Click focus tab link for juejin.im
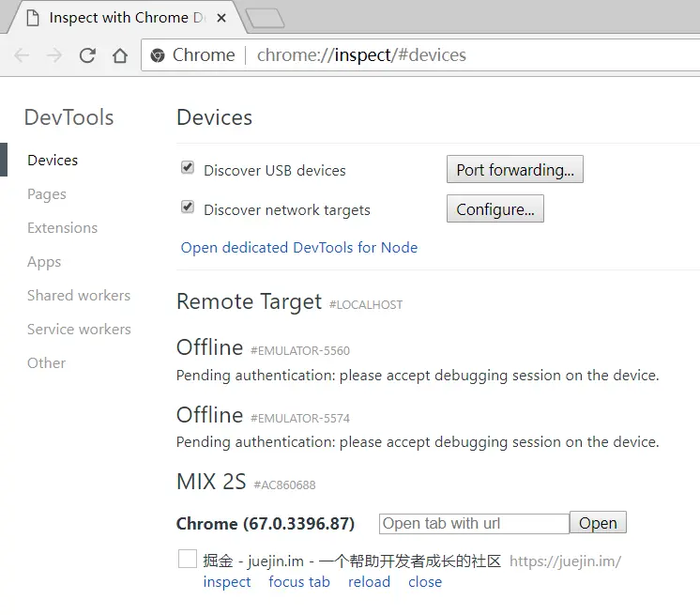This screenshot has width=700, height=615. [x=299, y=582]
